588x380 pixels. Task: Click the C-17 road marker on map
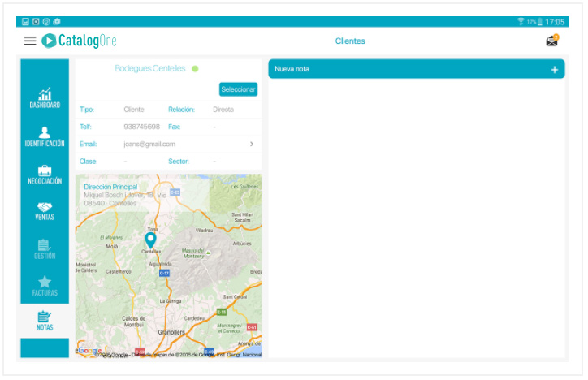click(164, 273)
